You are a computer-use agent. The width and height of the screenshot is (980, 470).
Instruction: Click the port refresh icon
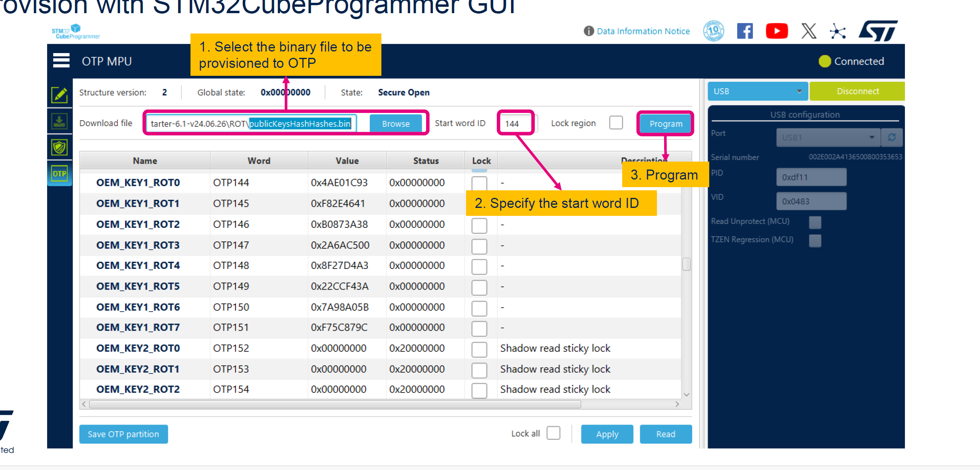click(x=892, y=137)
